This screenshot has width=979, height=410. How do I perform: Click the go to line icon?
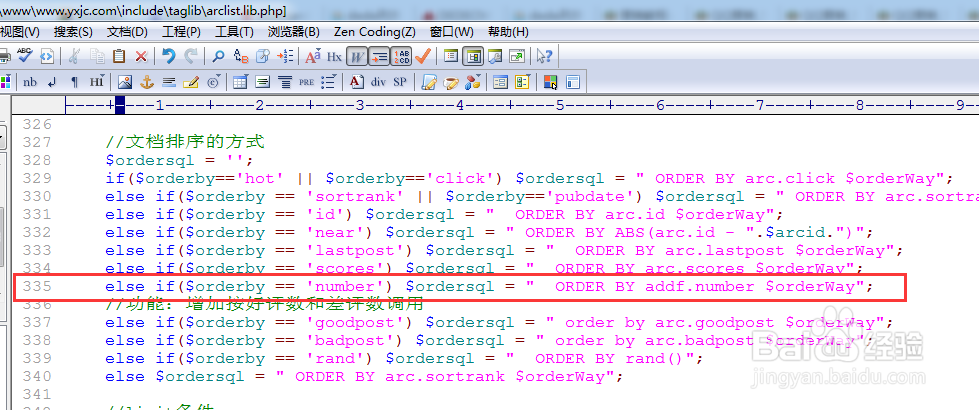[x=285, y=56]
